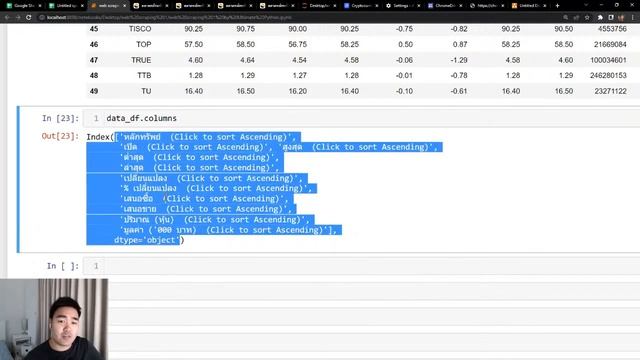Click the dtype='object' output line
This screenshot has height=360, width=640.
point(148,240)
